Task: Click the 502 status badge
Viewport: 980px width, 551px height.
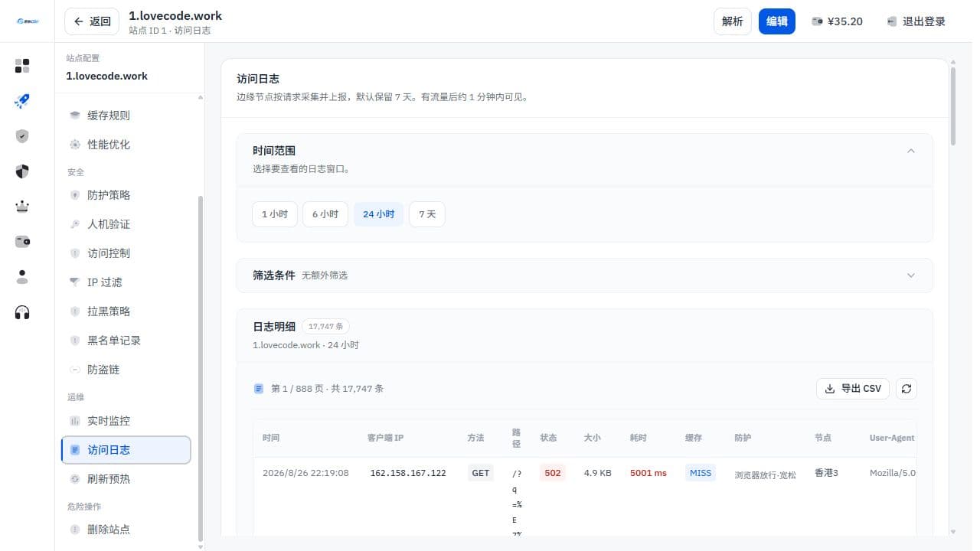Action: [553, 473]
